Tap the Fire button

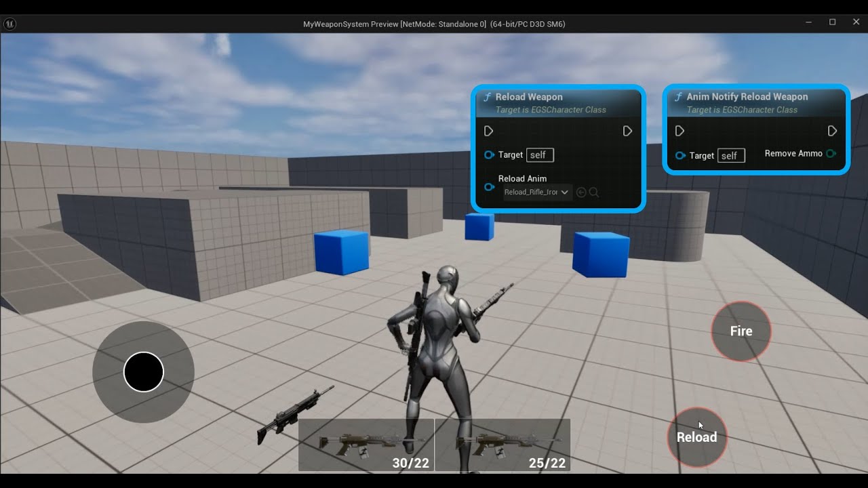click(x=741, y=331)
